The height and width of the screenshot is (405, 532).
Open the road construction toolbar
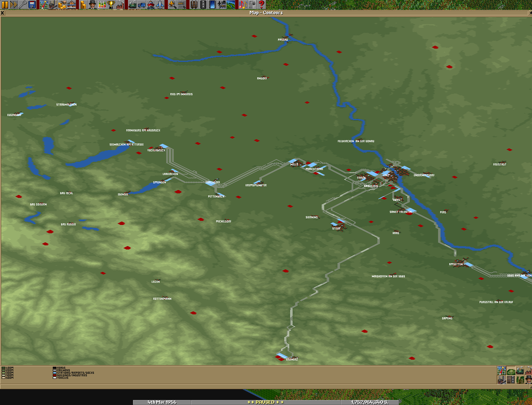point(203,5)
